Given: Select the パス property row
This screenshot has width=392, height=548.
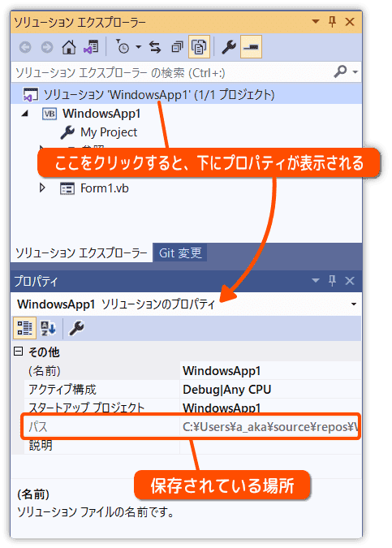Looking at the screenshot, I should 191,426.
